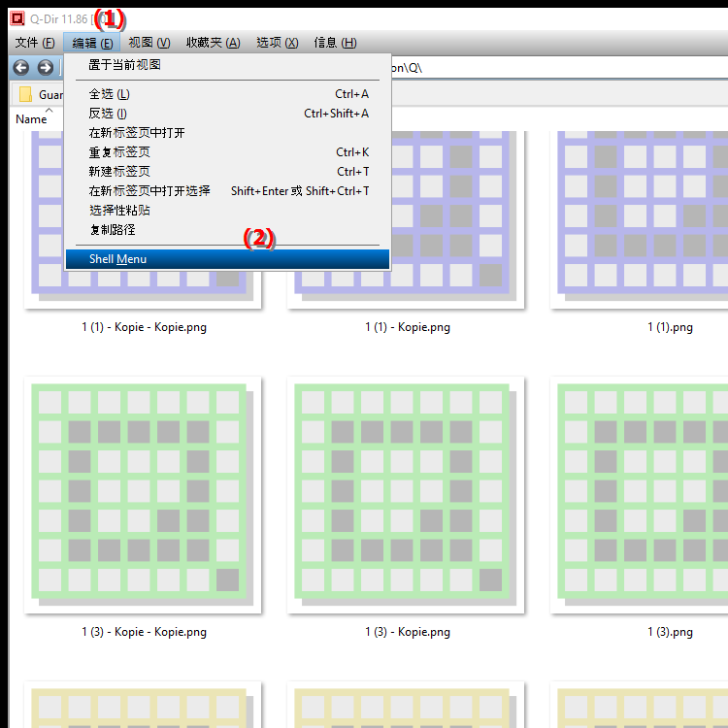The width and height of the screenshot is (728, 728).
Task: Open the 信息 (H) menu
Action: click(x=335, y=43)
